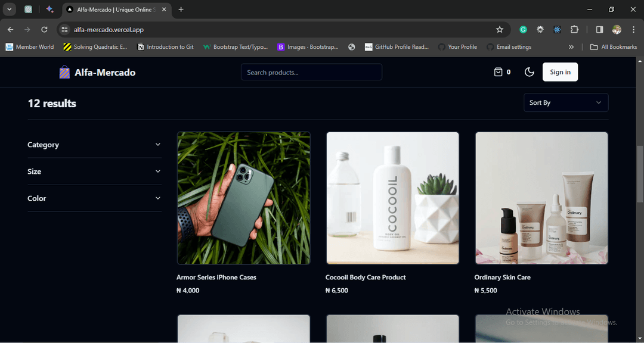Open Cocooil Body Care Product image
Screen dimensions: 644x343
(392, 198)
